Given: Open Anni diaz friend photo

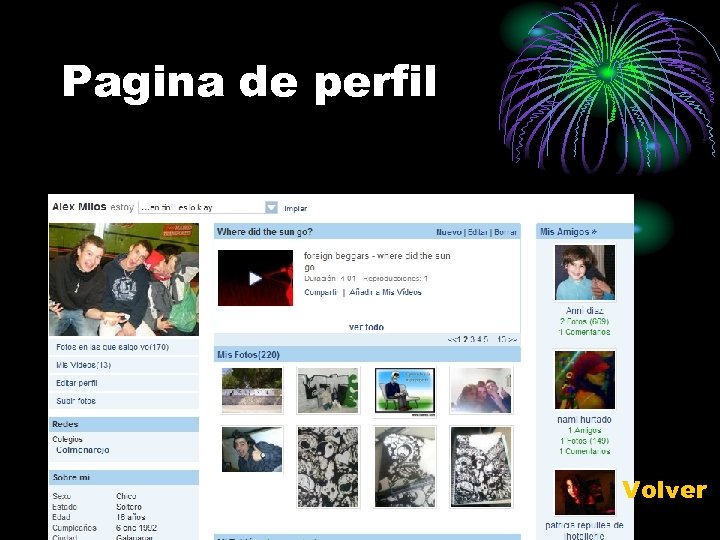Looking at the screenshot, I should pyautogui.click(x=585, y=272).
